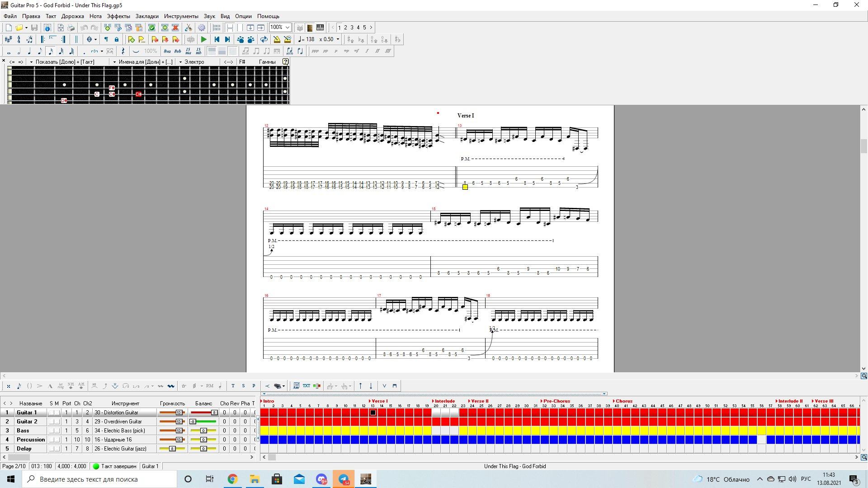Screen dimensions: 868x488
Task: Open the Дорожка menu
Action: pos(72,16)
